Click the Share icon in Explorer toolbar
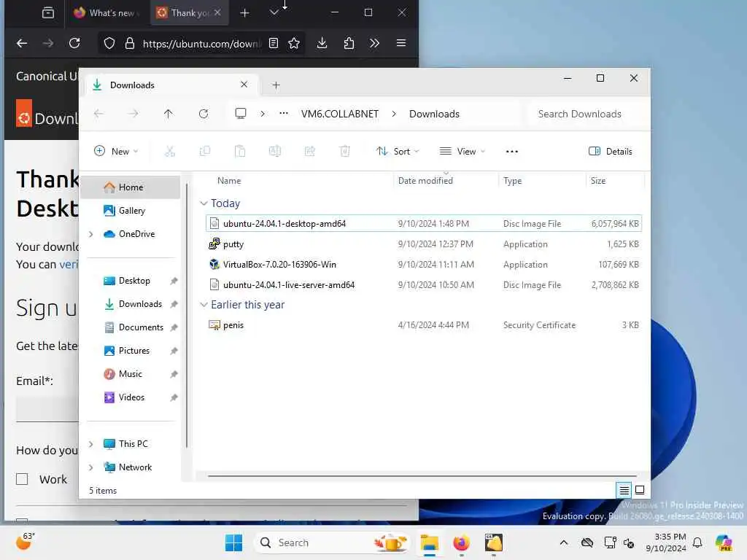The height and width of the screenshot is (560, 747). [309, 152]
